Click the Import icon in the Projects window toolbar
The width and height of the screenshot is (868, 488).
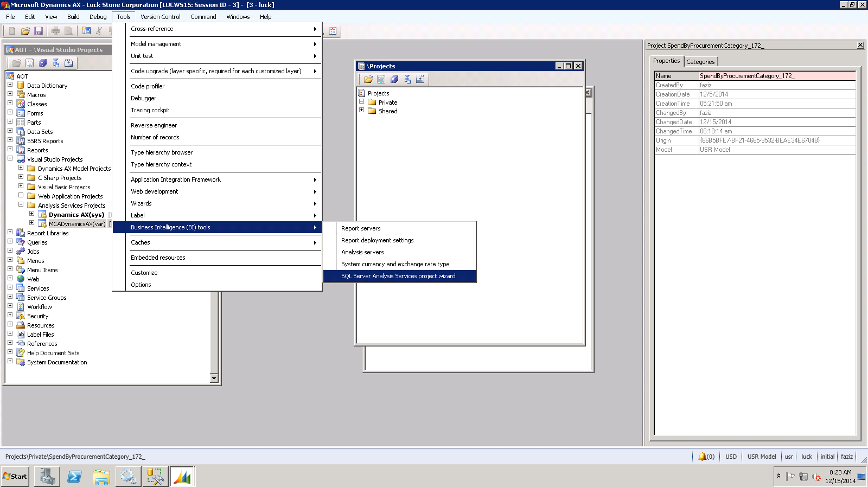(x=420, y=79)
